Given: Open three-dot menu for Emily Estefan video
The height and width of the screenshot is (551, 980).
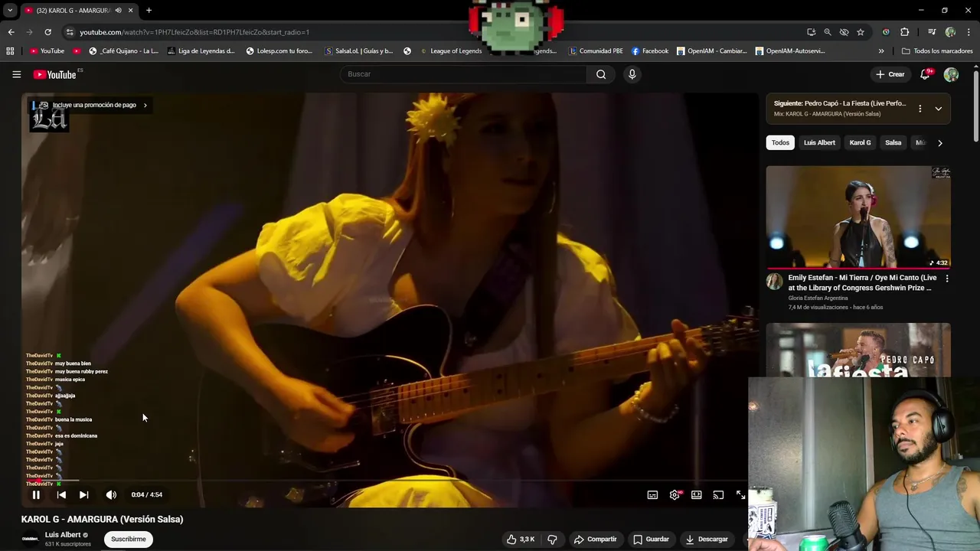Looking at the screenshot, I should coord(946,279).
